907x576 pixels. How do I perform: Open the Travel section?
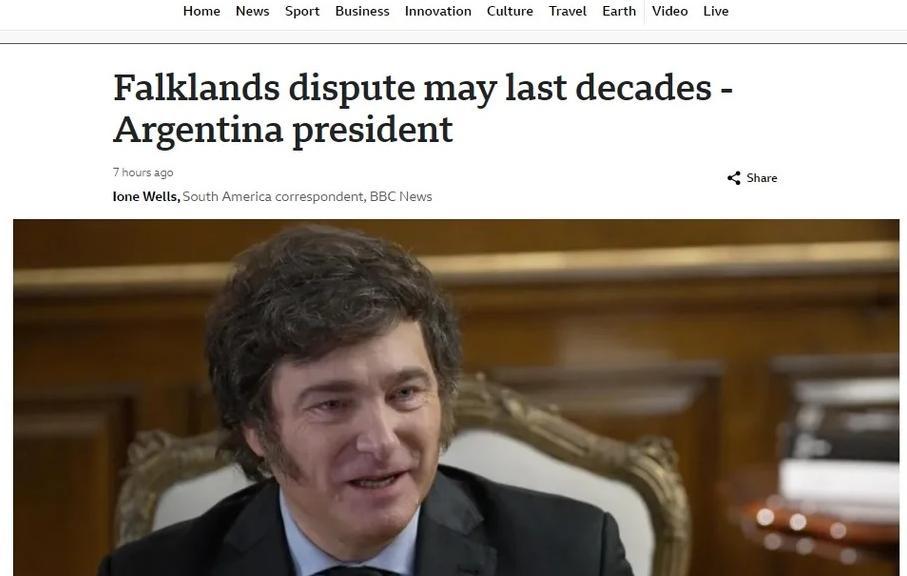[567, 11]
